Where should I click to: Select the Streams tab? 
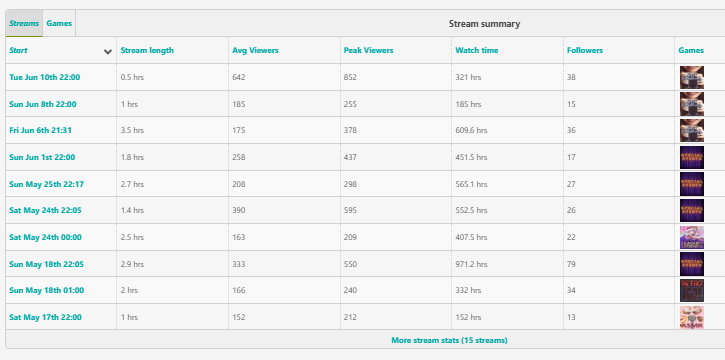point(24,23)
